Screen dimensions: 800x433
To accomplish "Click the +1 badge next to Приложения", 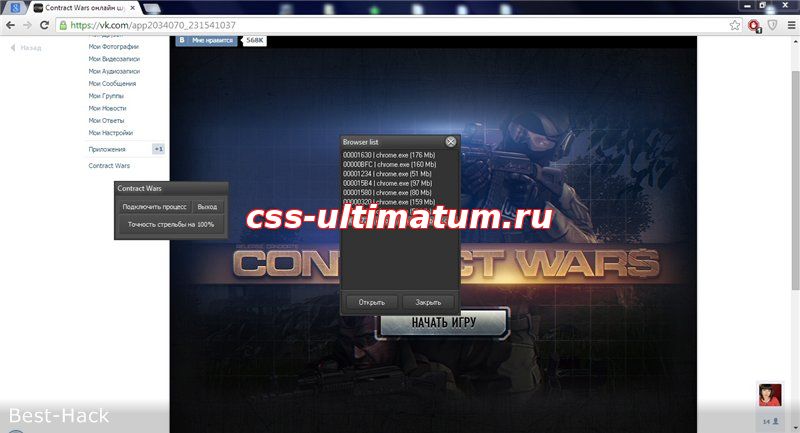I will (158, 149).
